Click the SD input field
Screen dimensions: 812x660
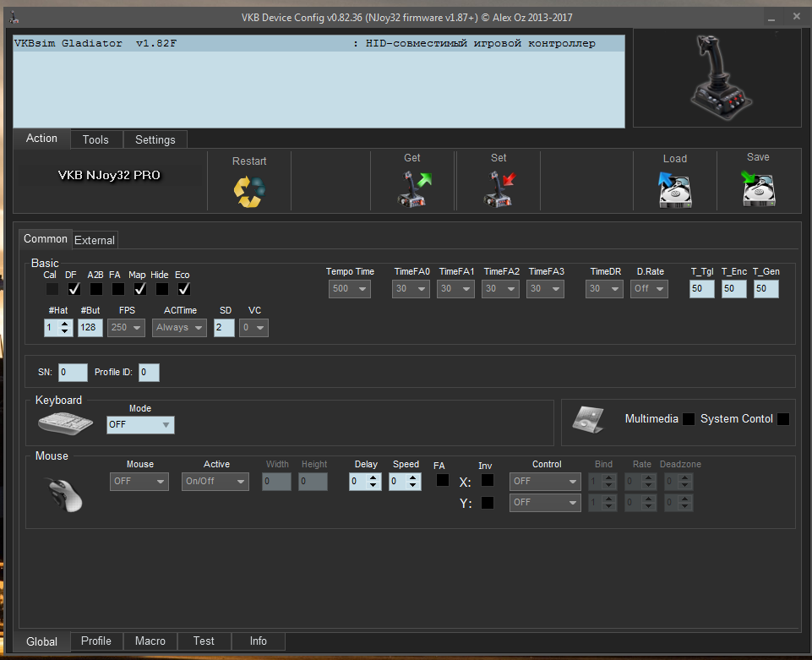tap(224, 328)
